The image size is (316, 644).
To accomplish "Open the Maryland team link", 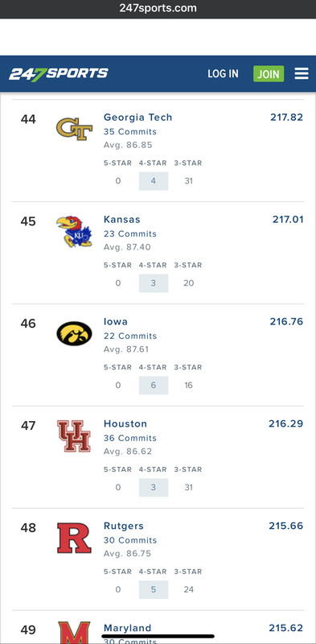I will [127, 628].
